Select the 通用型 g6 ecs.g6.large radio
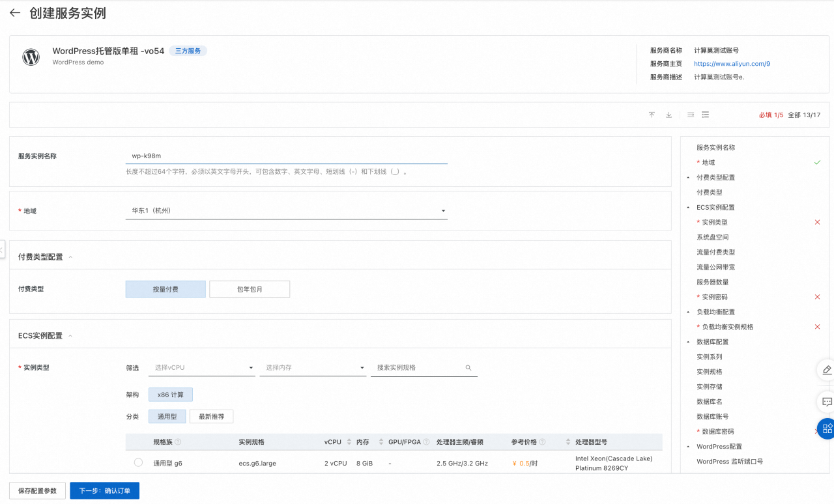 (x=138, y=462)
